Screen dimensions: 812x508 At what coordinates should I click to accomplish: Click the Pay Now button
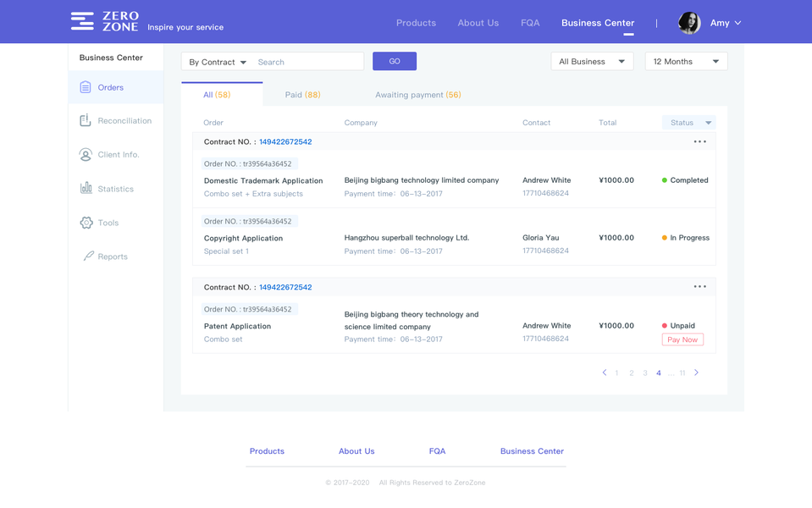point(682,340)
